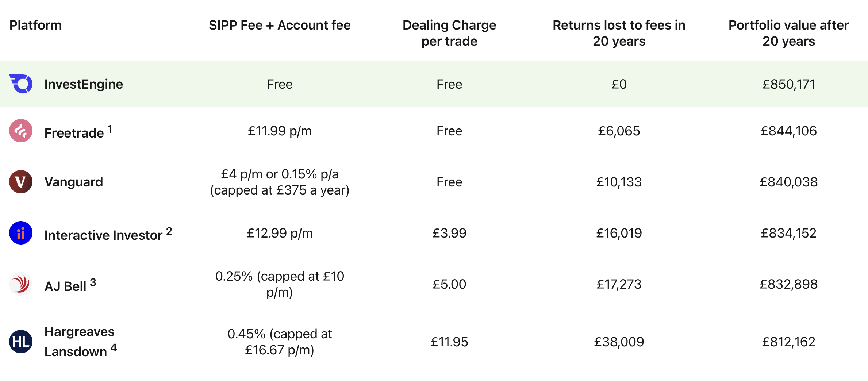Viewport: 868px width, 381px height.
Task: Click the pink Freetrade logo icon
Action: 21,131
